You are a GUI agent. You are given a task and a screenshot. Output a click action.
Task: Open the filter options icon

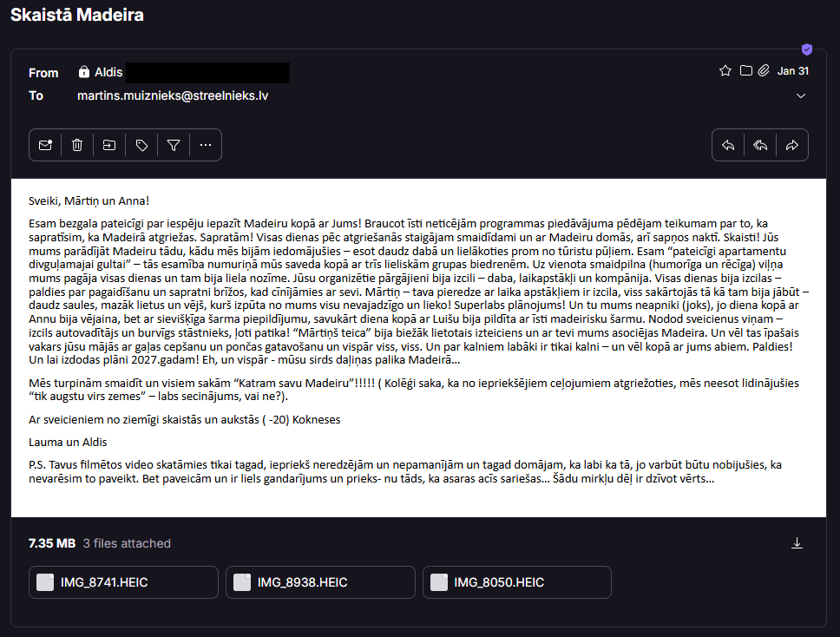coord(174,145)
